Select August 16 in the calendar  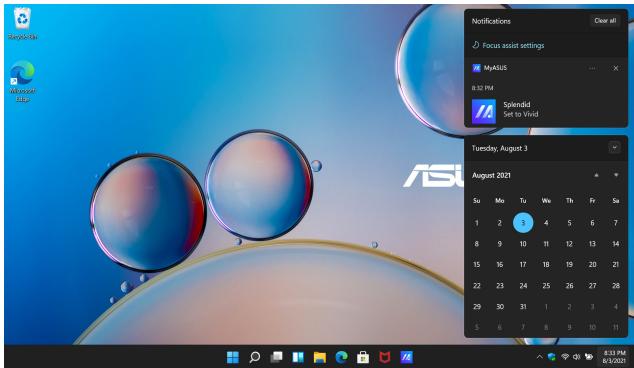tap(500, 264)
